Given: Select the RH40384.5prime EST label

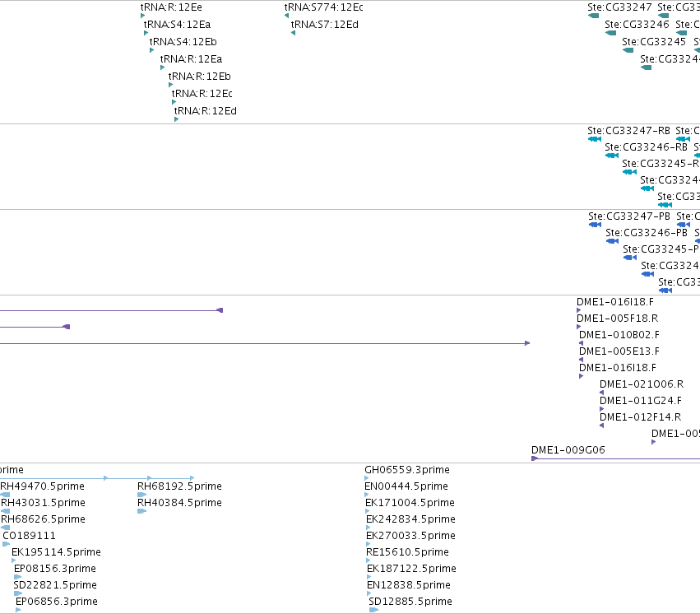Looking at the screenshot, I should (x=179, y=503).
